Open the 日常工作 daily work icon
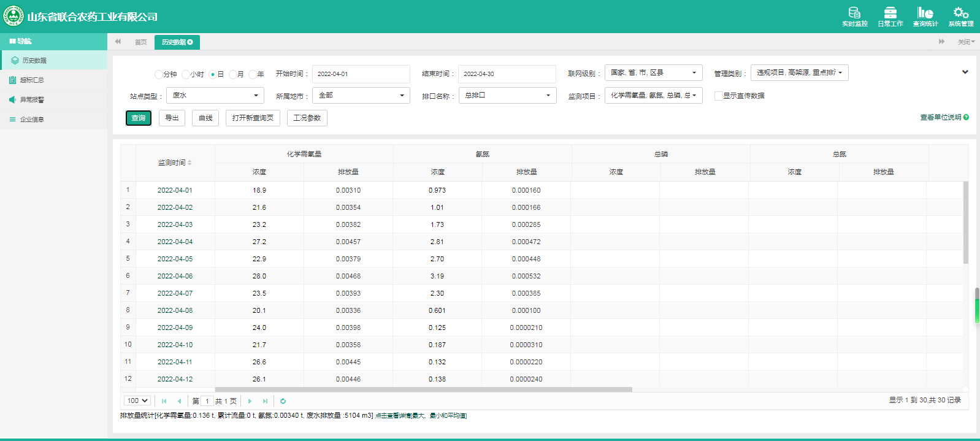The width and height of the screenshot is (980, 441). coord(890,13)
